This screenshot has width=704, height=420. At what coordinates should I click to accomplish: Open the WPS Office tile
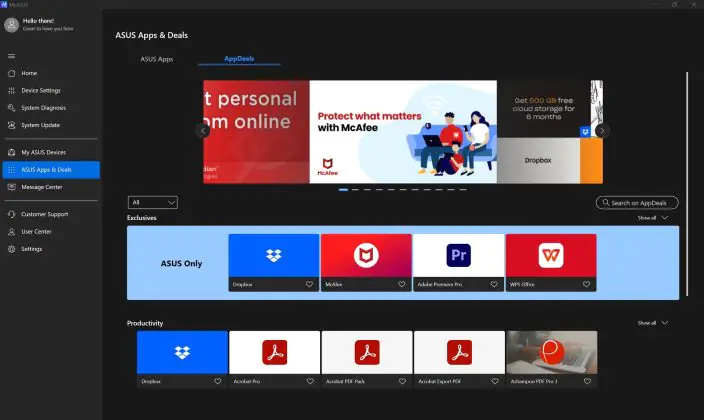551,262
